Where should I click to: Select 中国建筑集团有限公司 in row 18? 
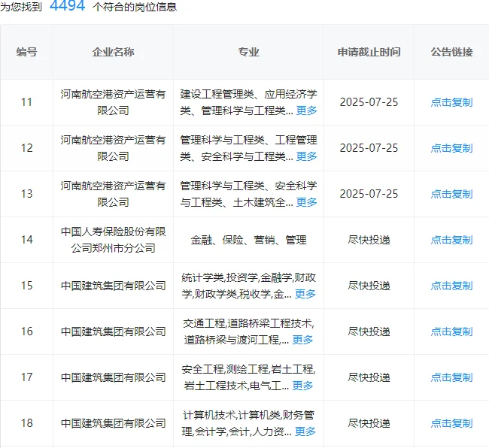[x=113, y=423]
